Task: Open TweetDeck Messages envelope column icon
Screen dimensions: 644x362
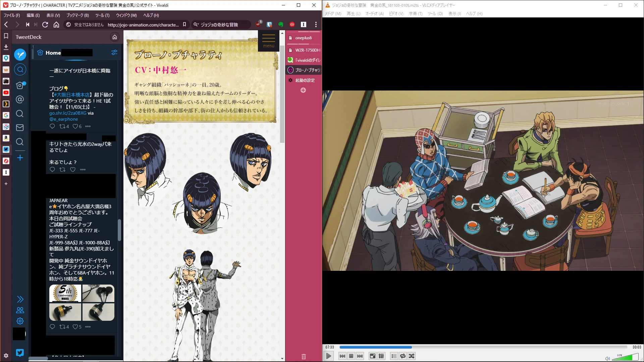Action: tap(20, 128)
